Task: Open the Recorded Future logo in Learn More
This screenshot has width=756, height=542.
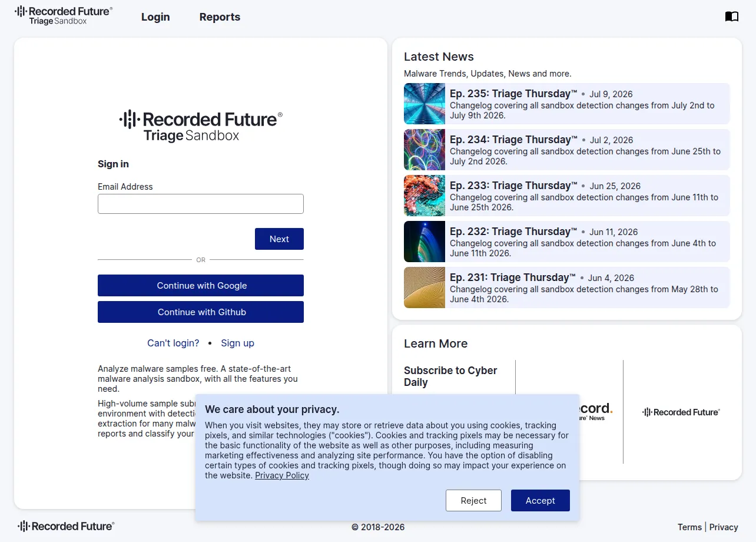Action: [681, 412]
